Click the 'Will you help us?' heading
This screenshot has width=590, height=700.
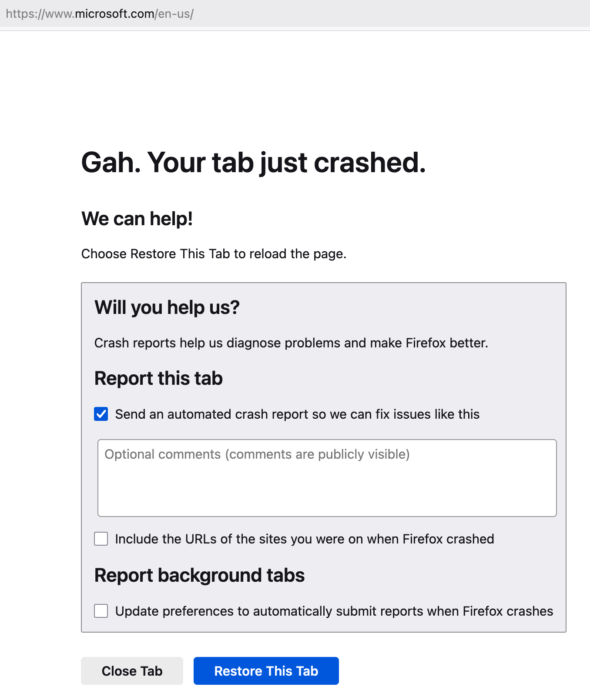pyautogui.click(x=167, y=307)
